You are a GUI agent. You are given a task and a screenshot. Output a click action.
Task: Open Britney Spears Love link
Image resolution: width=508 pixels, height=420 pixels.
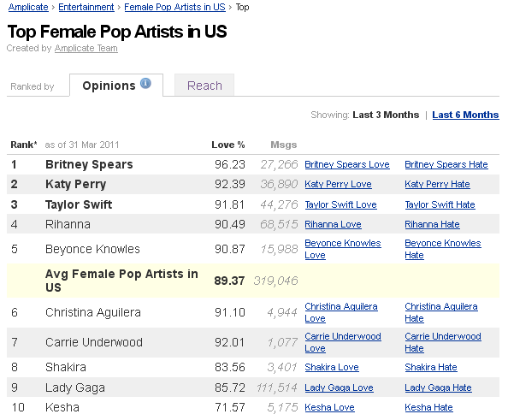[x=347, y=164]
